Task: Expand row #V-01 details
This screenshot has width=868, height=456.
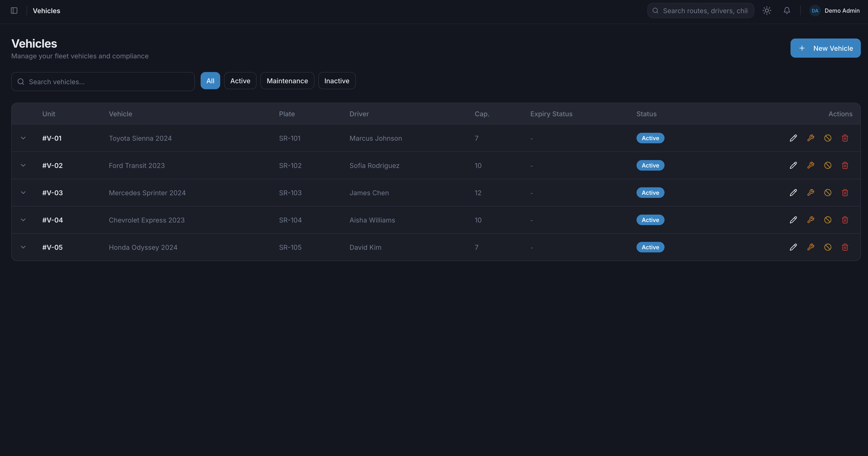Action: (x=23, y=138)
